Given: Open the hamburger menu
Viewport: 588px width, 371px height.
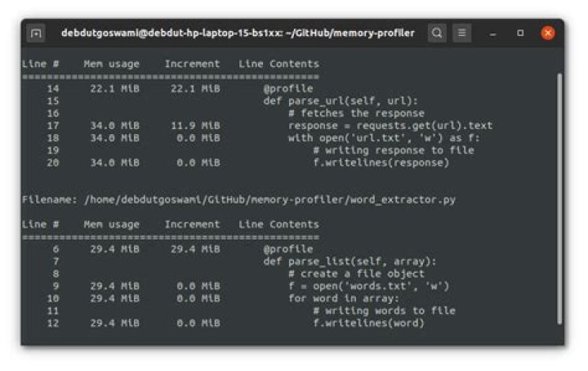Looking at the screenshot, I should pyautogui.click(x=462, y=34).
